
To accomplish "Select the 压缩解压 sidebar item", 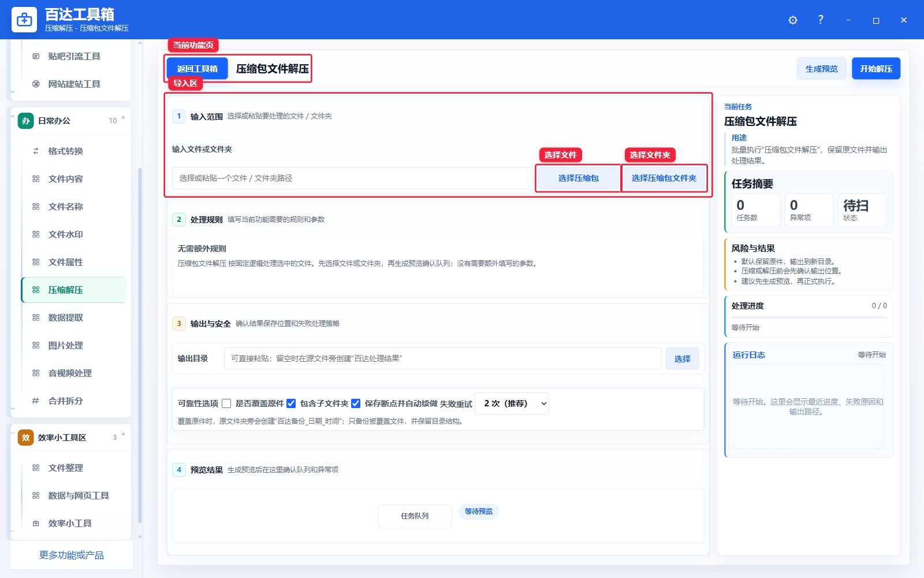I will (x=74, y=290).
